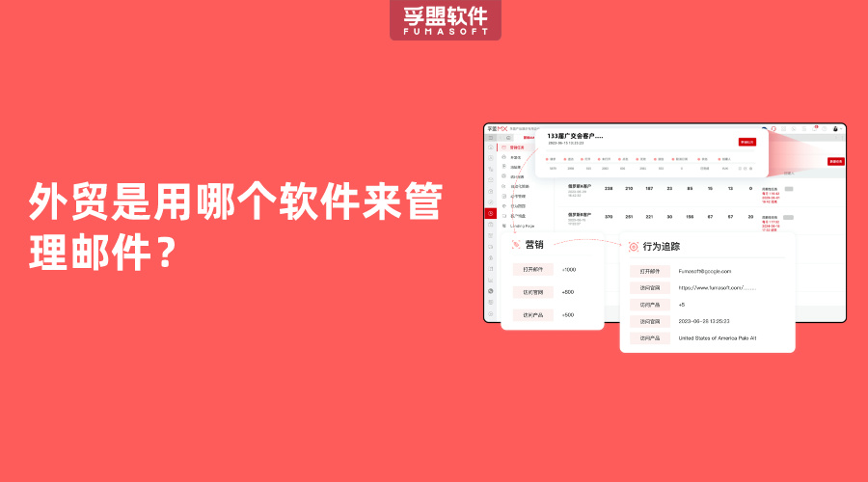Click the tag icon beside 营销 heading
Viewport: 868px width, 482px height.
(x=516, y=245)
